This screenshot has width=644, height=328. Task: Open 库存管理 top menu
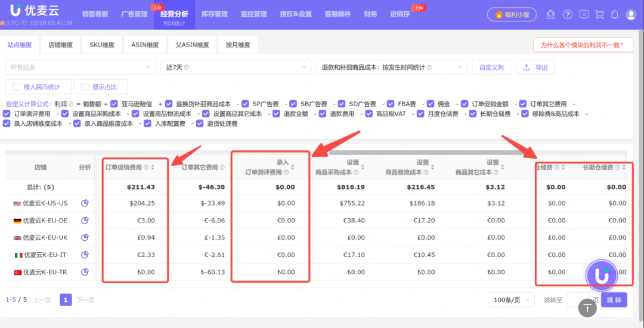pyautogui.click(x=215, y=14)
